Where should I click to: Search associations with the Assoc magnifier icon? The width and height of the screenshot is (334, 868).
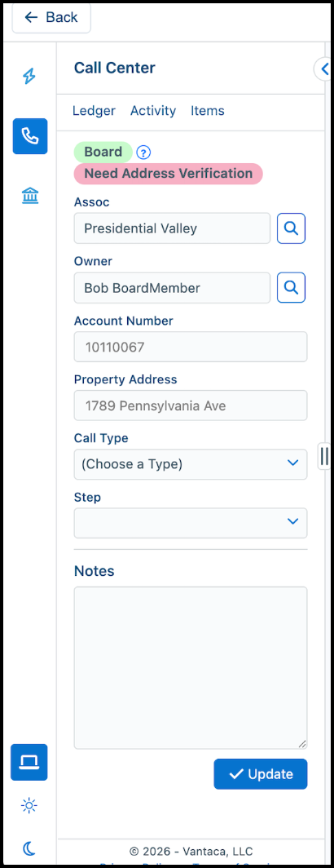click(292, 228)
